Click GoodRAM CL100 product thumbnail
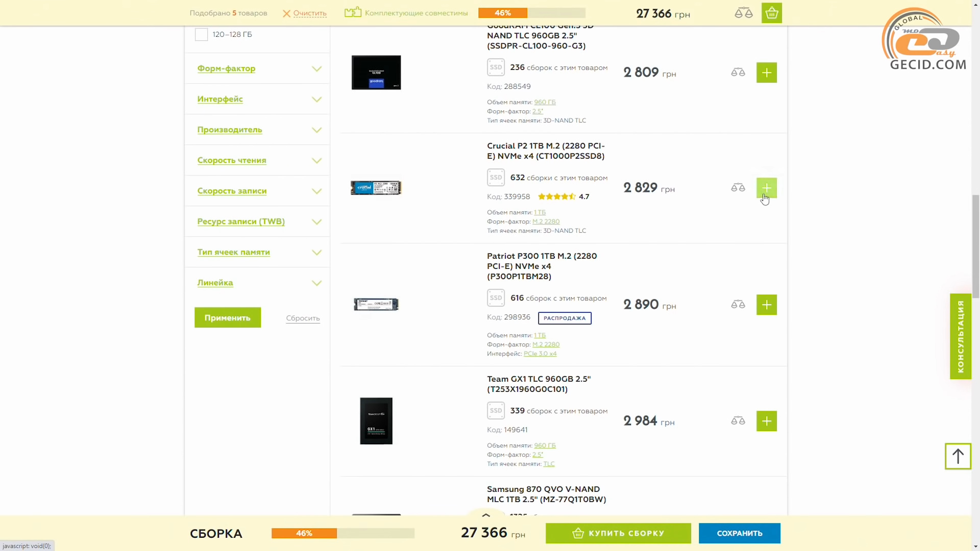 point(376,72)
